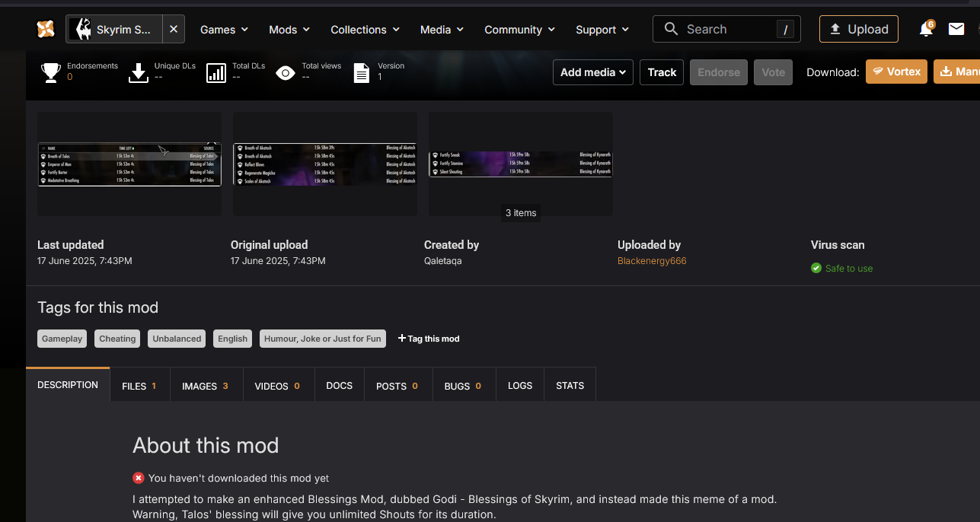Click the Vote button

774,72
